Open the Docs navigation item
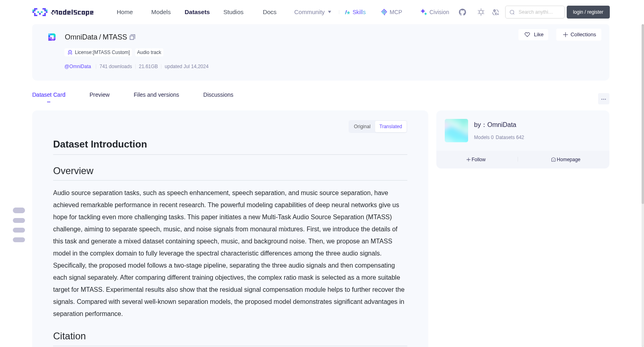 pos(270,12)
